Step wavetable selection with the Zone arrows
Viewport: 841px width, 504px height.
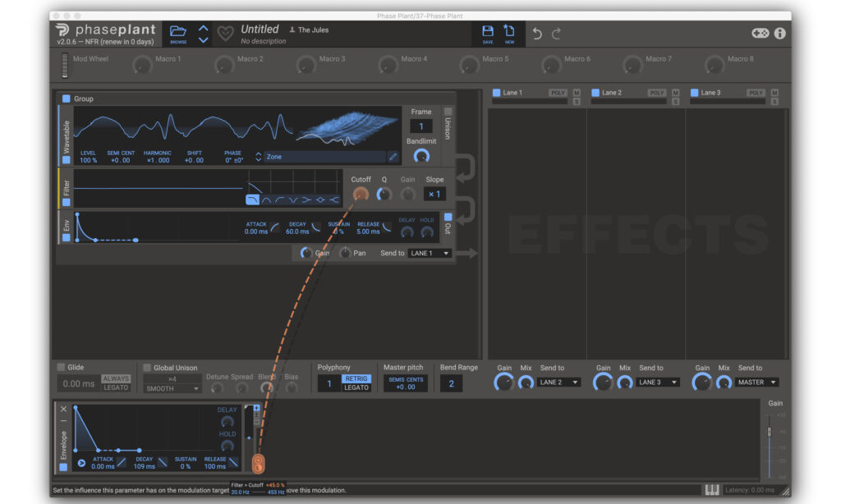pyautogui.click(x=259, y=157)
